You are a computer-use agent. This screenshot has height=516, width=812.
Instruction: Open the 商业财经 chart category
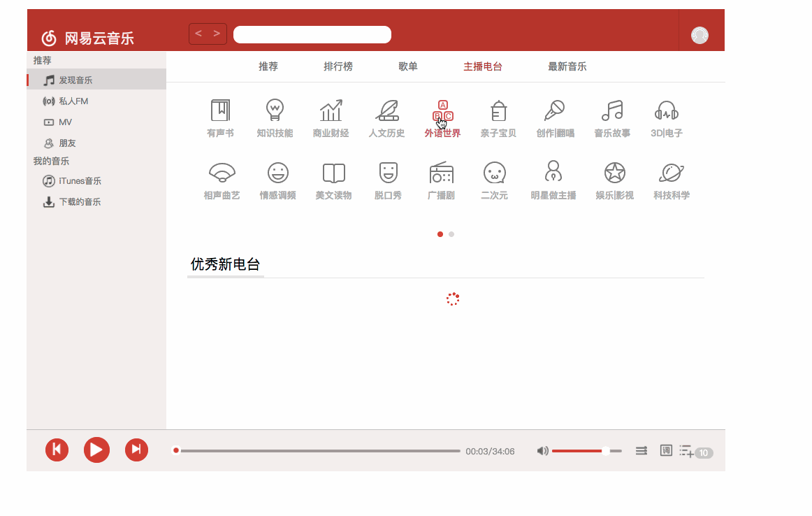pyautogui.click(x=331, y=111)
